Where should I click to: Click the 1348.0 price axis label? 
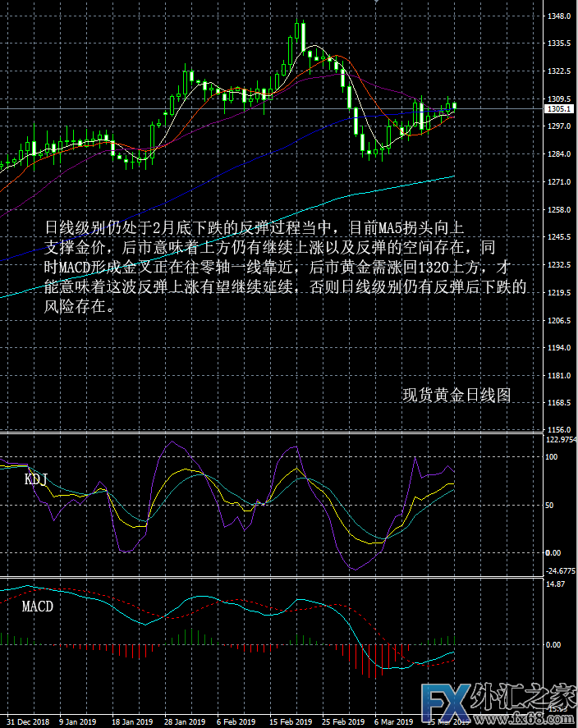559,16
